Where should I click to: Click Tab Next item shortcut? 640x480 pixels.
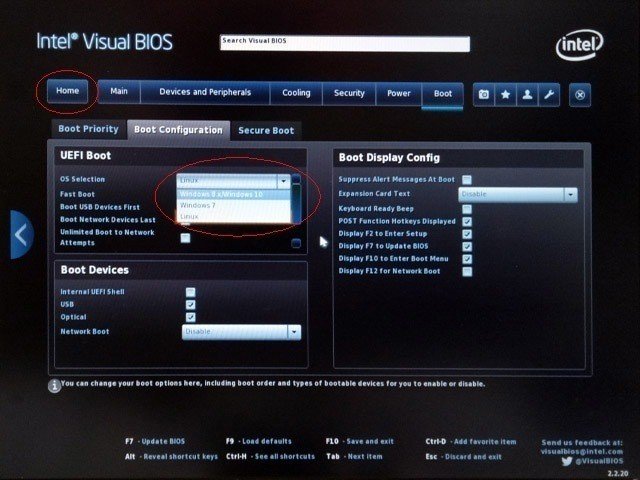click(354, 456)
